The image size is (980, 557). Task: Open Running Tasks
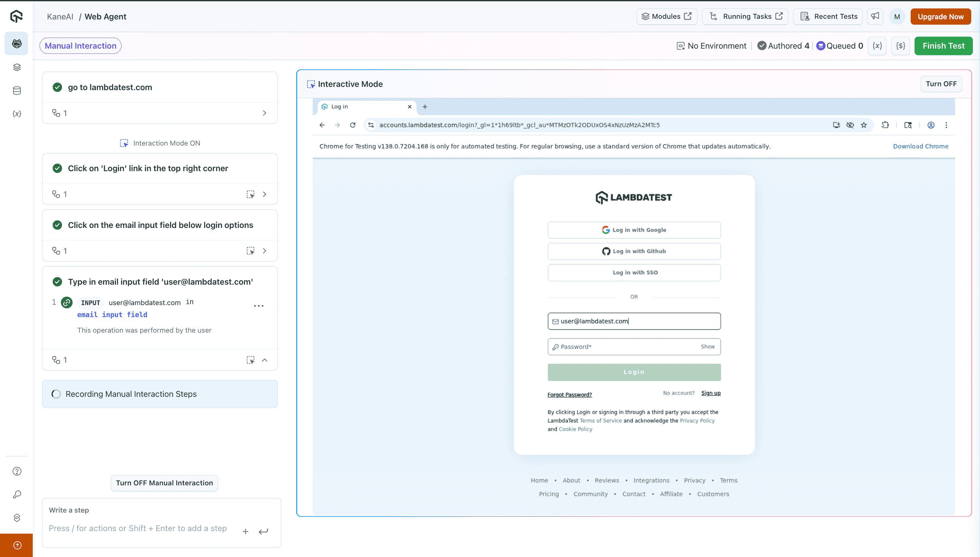point(745,17)
